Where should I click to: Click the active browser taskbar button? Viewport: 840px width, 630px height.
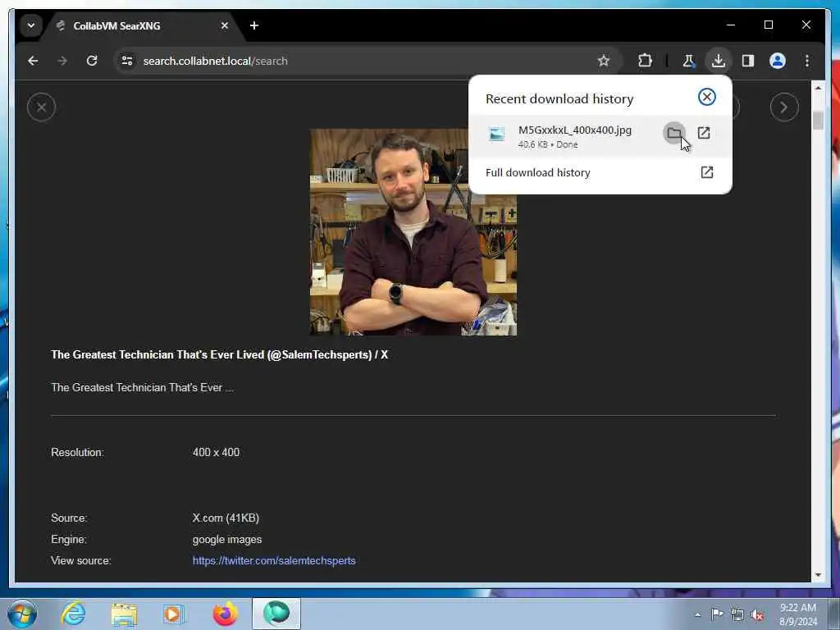click(x=276, y=614)
